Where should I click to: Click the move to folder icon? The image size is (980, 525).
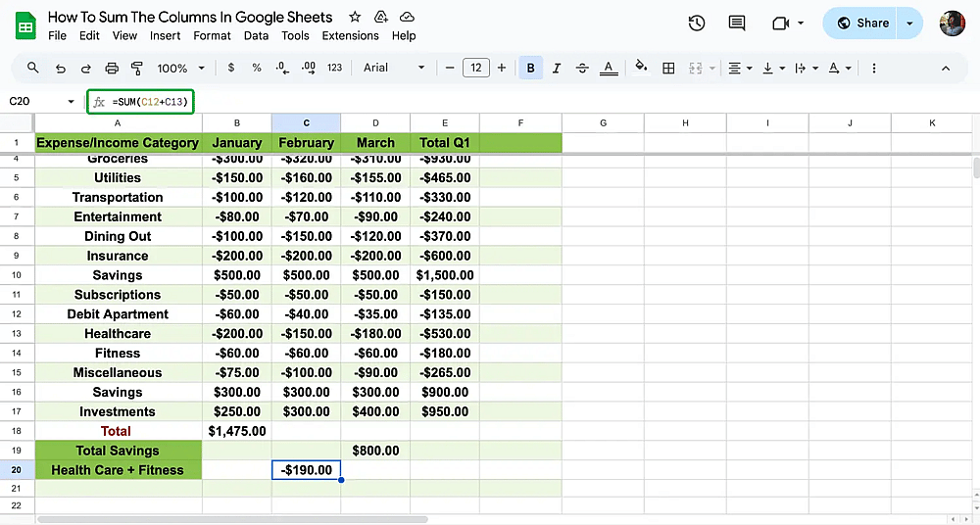[x=380, y=17]
